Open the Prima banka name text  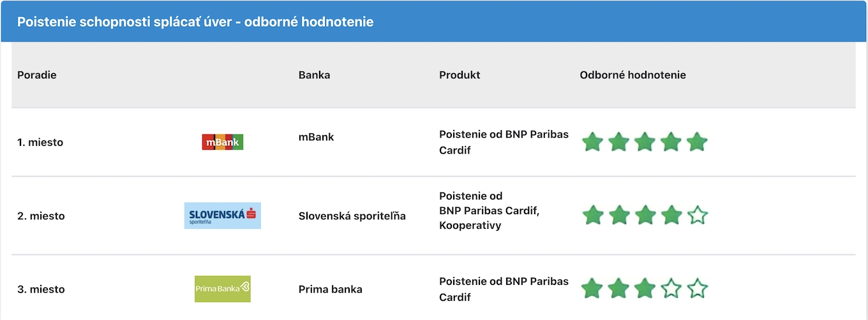click(331, 289)
